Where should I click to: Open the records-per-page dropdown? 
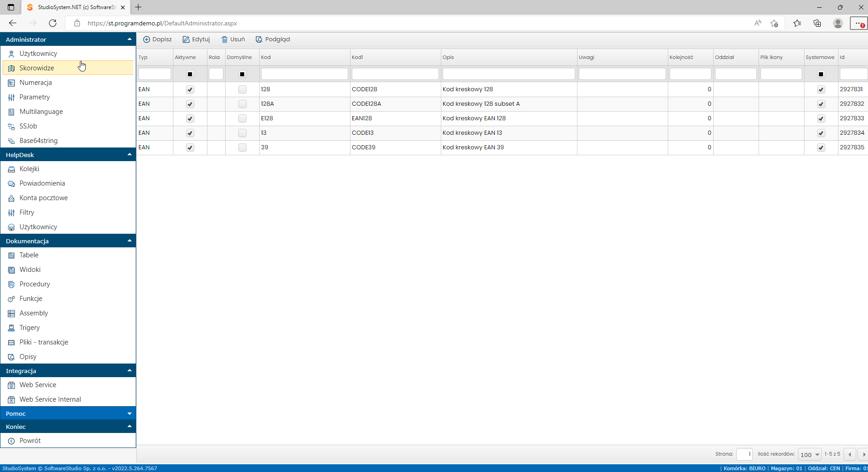(810, 454)
